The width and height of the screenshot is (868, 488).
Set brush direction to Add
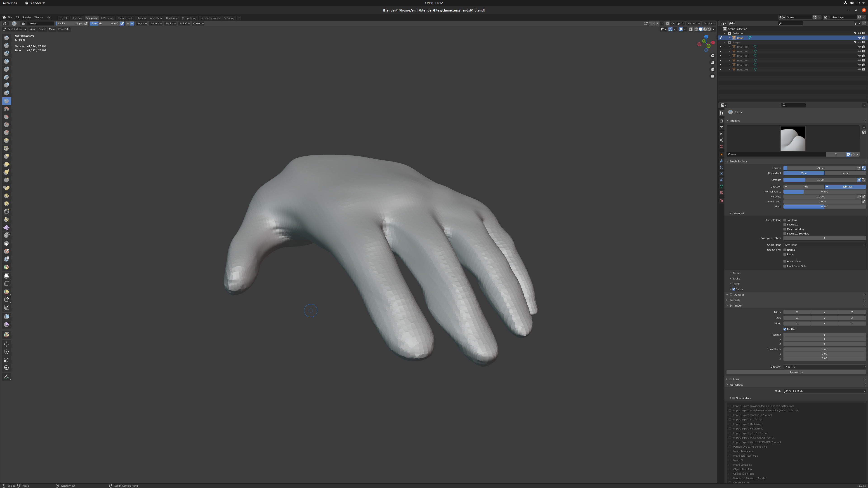pyautogui.click(x=804, y=187)
